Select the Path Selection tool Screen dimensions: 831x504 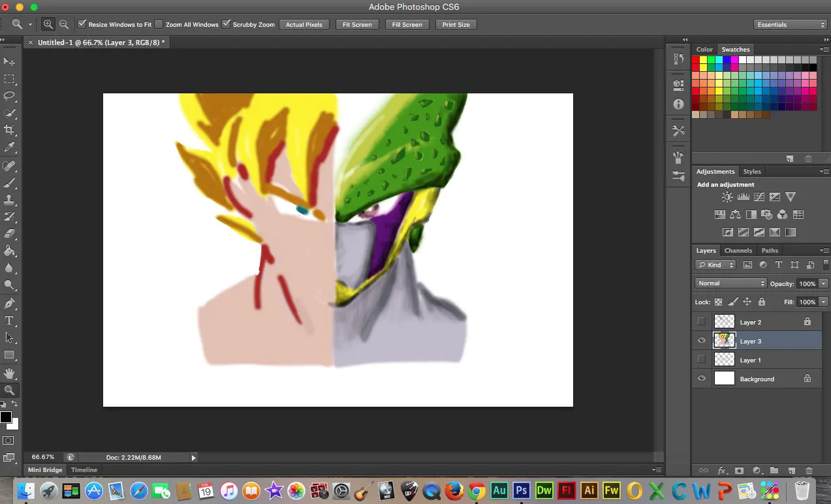(x=9, y=338)
